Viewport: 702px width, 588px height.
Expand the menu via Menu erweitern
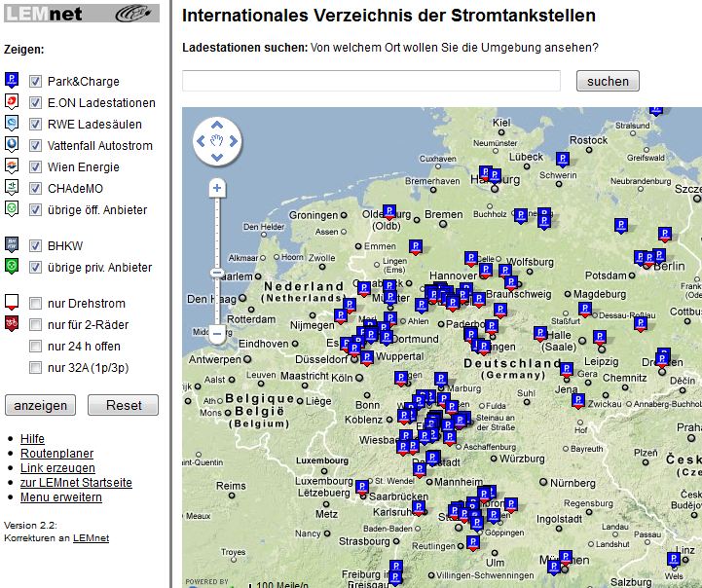pyautogui.click(x=60, y=496)
